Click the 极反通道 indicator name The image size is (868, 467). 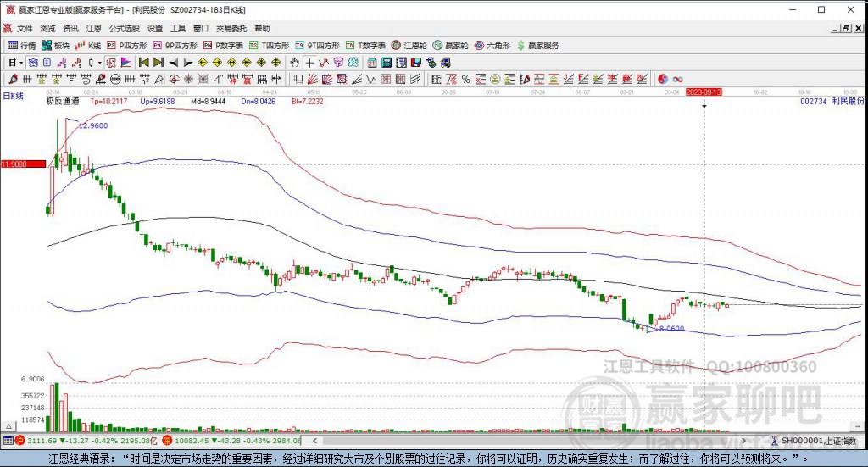[x=63, y=101]
